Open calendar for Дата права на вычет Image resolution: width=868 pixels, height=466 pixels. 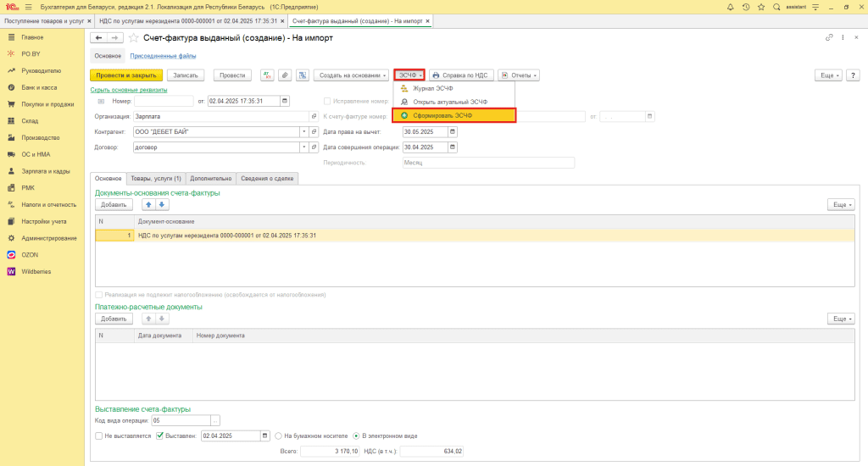click(453, 131)
